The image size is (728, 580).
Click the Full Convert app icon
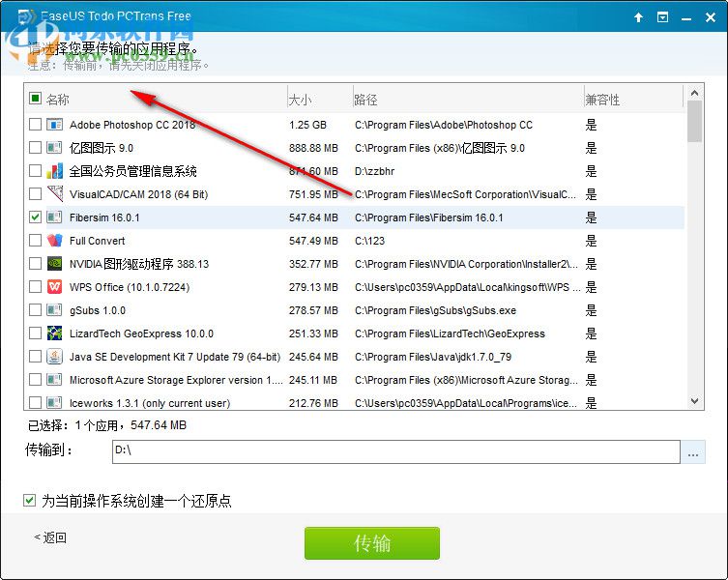54,240
